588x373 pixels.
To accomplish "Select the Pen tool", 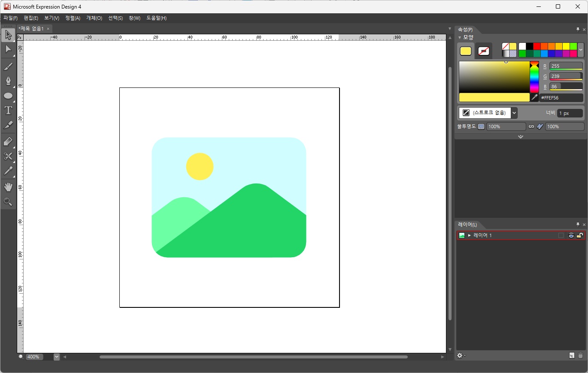I will pyautogui.click(x=8, y=81).
